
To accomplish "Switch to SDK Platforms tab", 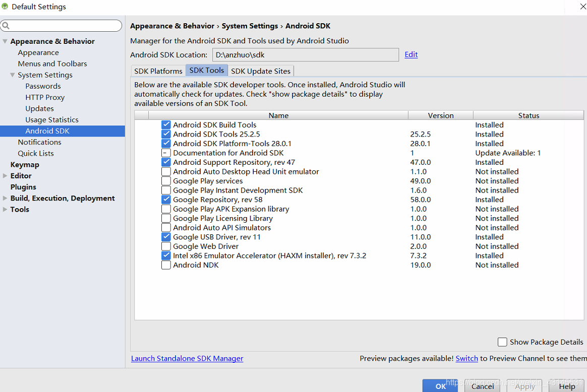I will tap(158, 71).
